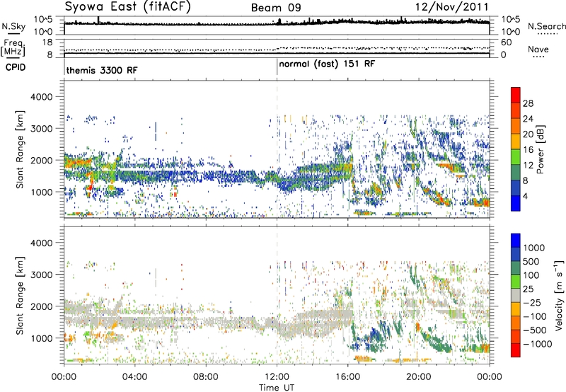Select the '4000' tick of the velocity panel
The image size is (566, 392).
42,243
